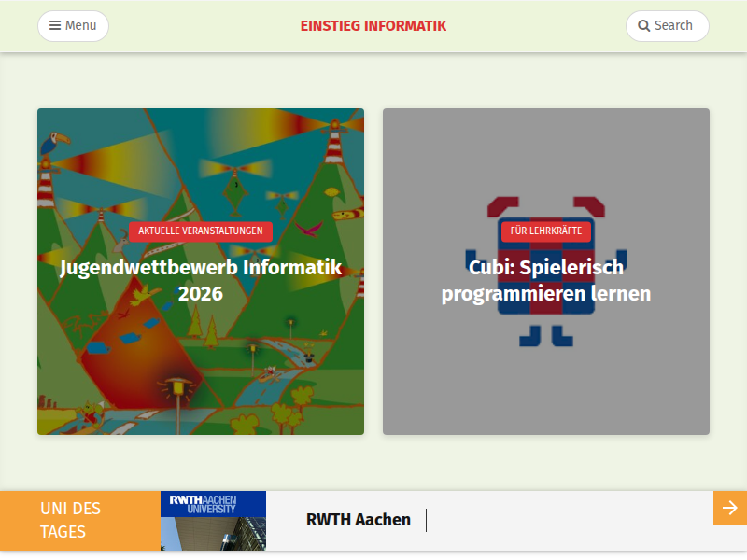The image size is (747, 560).
Task: Open the hamburger Menu button
Action: click(73, 26)
